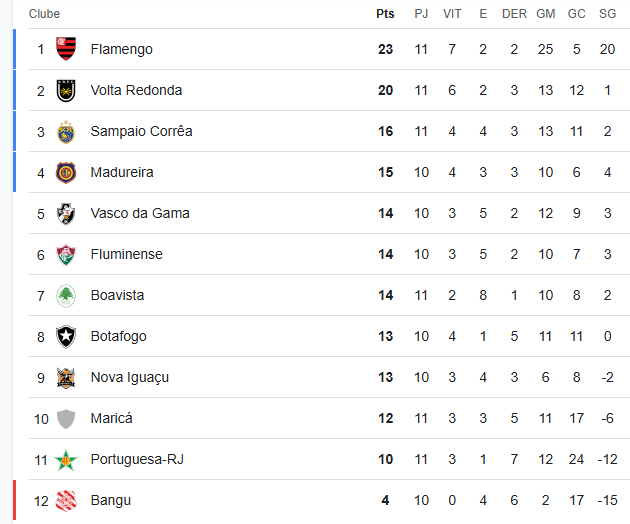The image size is (630, 524).
Task: Click the Fluminense club crest
Action: pyautogui.click(x=66, y=255)
